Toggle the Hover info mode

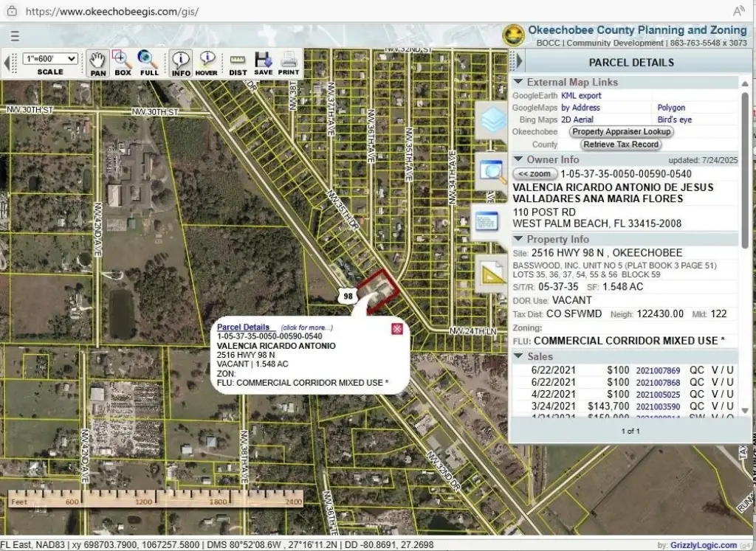pos(207,63)
